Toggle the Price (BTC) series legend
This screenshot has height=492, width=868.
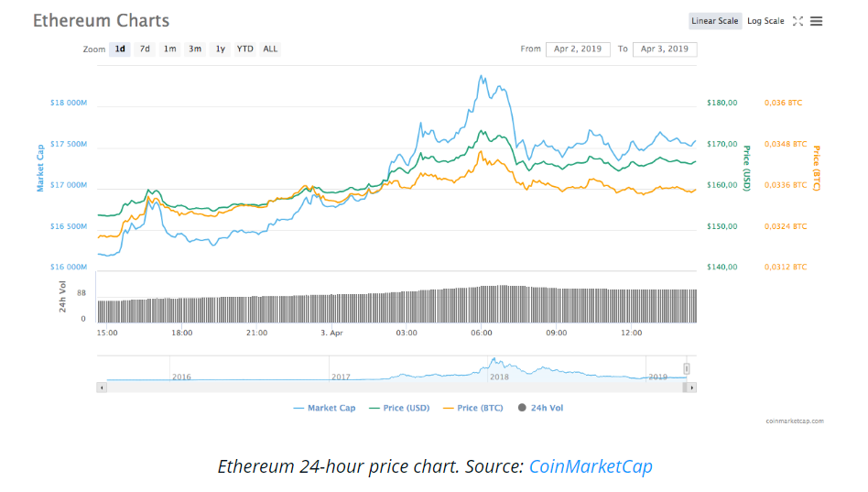point(472,408)
